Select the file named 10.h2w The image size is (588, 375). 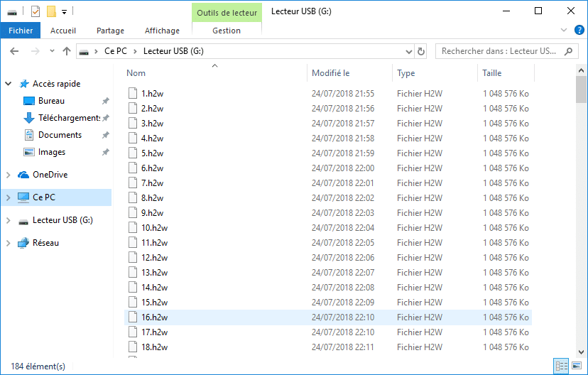(155, 228)
